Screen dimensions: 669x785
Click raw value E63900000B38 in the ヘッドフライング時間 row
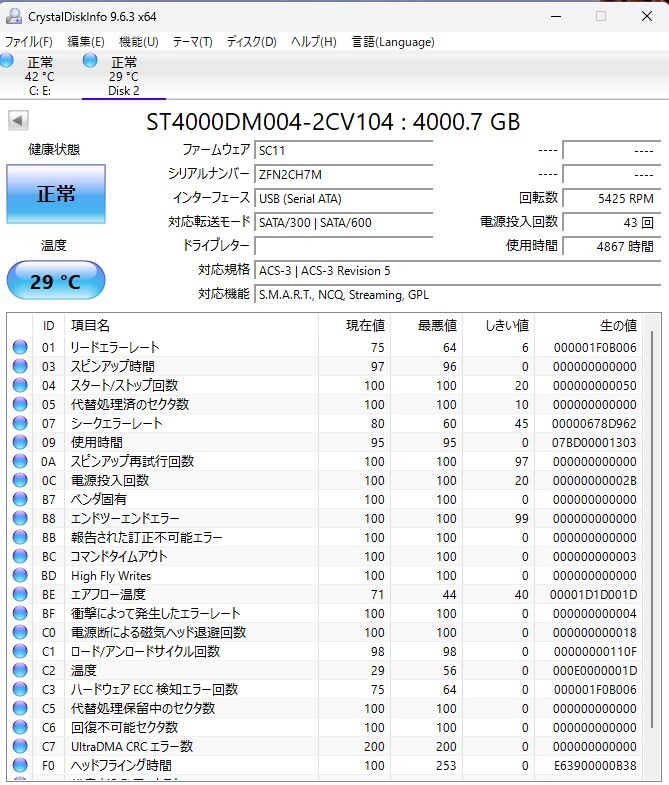[595, 765]
